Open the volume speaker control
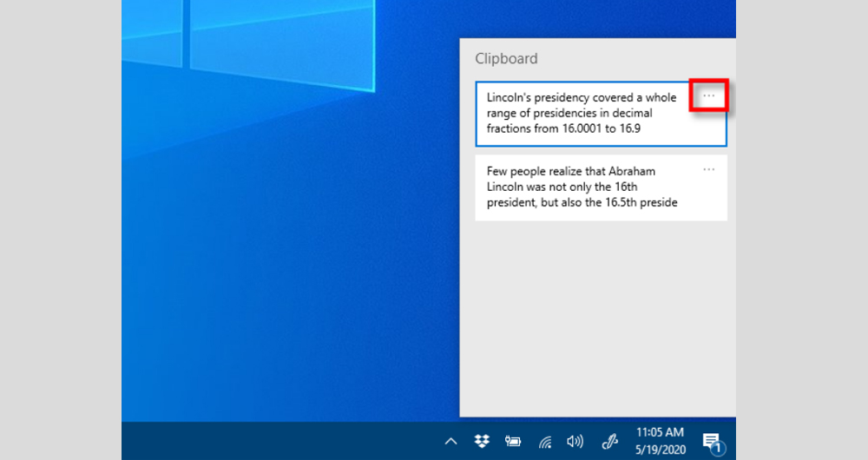868x460 pixels. [x=575, y=442]
